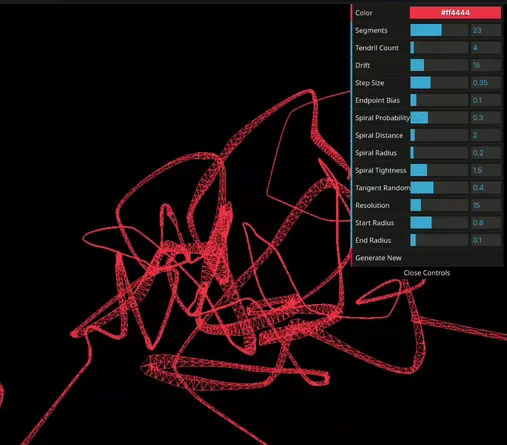Click the Segments label text
Image resolution: width=507 pixels, height=445 pixels.
pos(371,30)
